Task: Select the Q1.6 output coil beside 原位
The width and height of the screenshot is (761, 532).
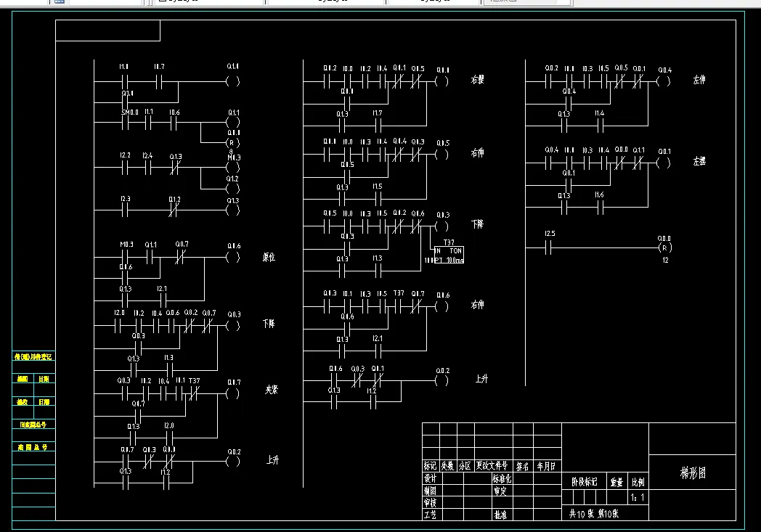Action: [233, 258]
